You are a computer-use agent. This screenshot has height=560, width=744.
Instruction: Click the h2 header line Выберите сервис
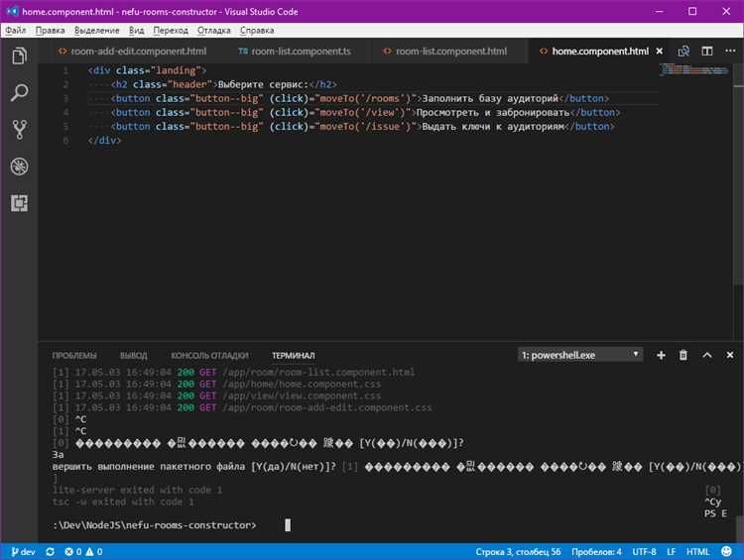(223, 84)
